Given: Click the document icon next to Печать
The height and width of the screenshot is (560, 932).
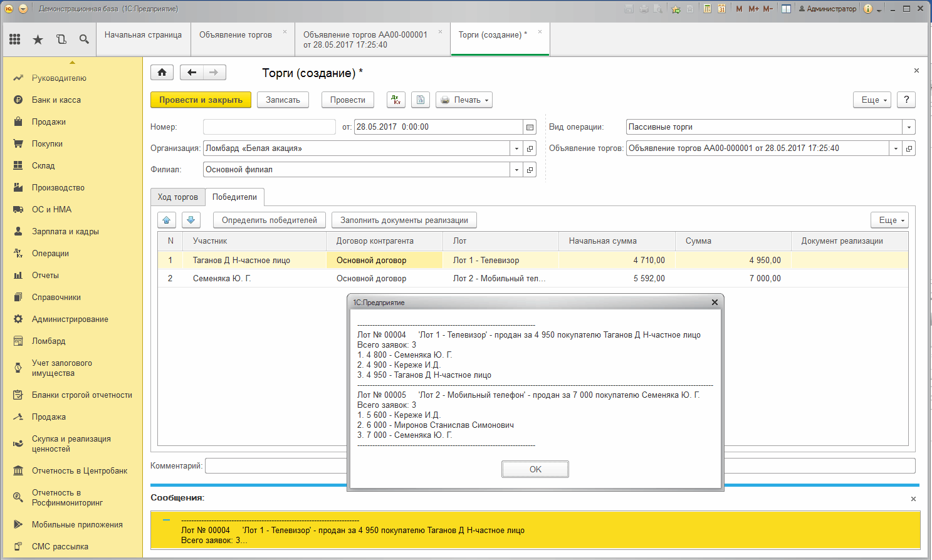Looking at the screenshot, I should (420, 100).
